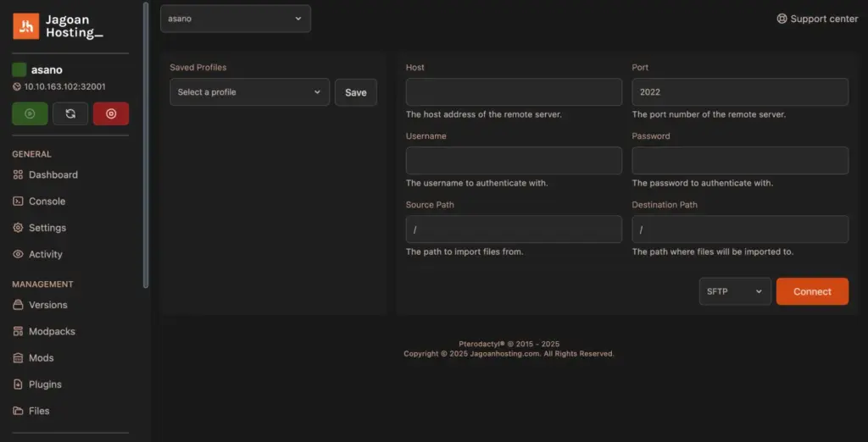Navigate to the Mods page
This screenshot has height=442, width=868.
coord(42,358)
